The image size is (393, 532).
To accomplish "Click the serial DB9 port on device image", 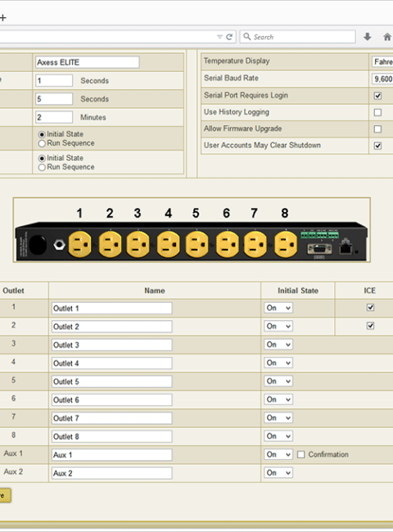I will coord(319,250).
